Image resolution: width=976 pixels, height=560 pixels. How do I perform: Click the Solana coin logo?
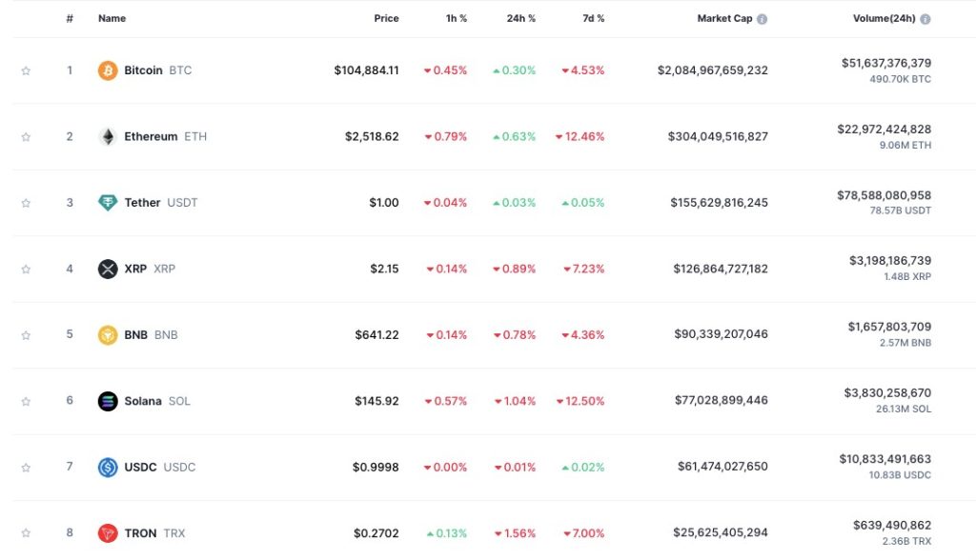tap(108, 401)
